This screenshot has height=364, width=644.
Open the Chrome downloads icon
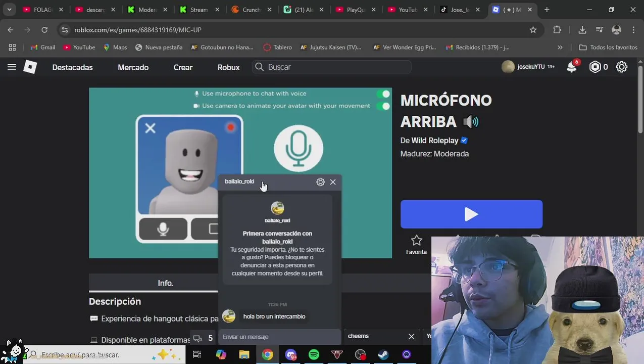pyautogui.click(x=582, y=30)
